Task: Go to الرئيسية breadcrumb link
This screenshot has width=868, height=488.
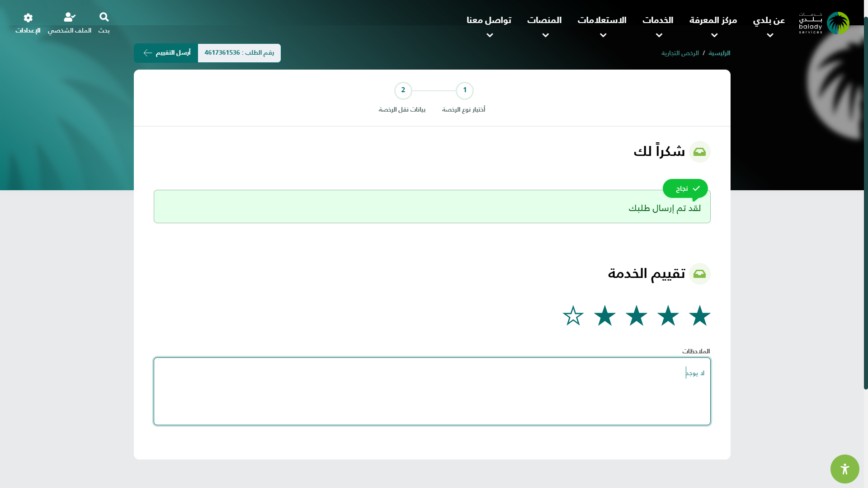Action: [719, 53]
